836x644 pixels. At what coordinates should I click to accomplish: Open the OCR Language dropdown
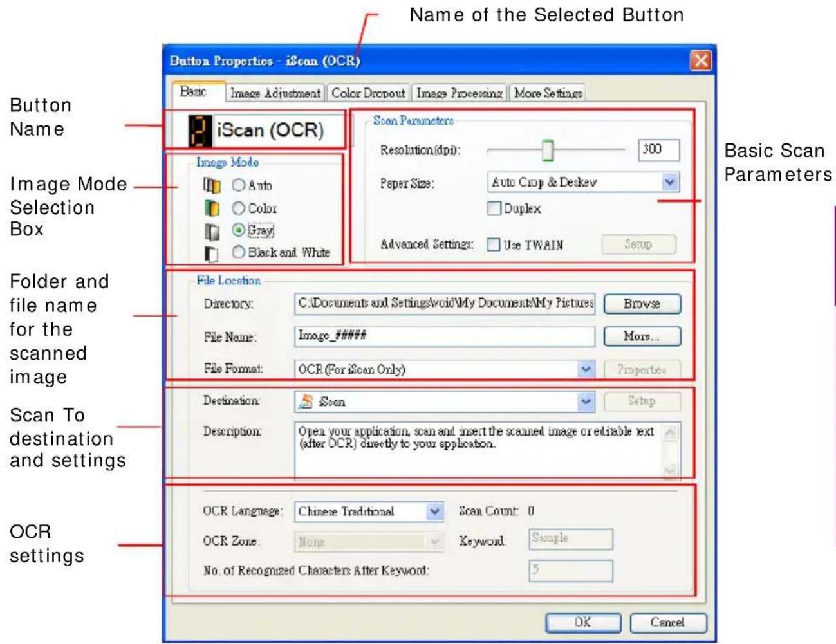435,511
